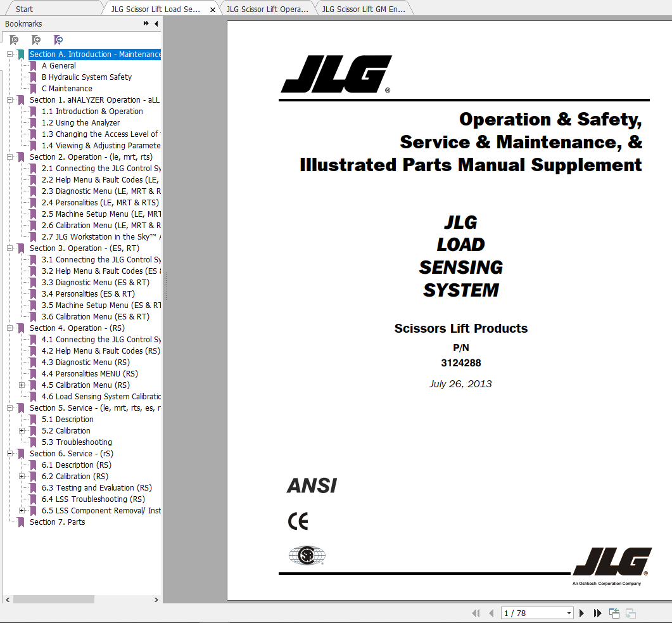Click the next view icon in status bar
The width and height of the screenshot is (672, 623).
630,613
